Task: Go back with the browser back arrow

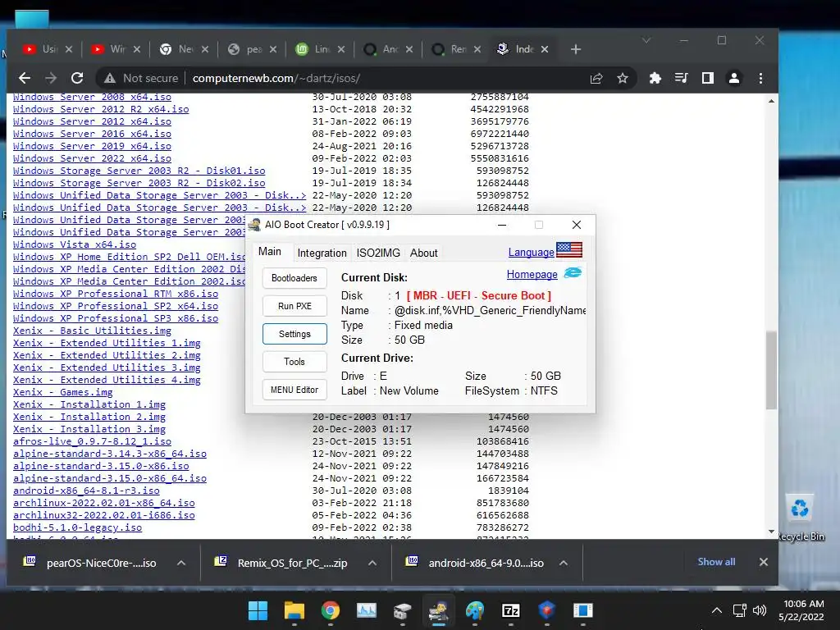Action: pyautogui.click(x=25, y=78)
